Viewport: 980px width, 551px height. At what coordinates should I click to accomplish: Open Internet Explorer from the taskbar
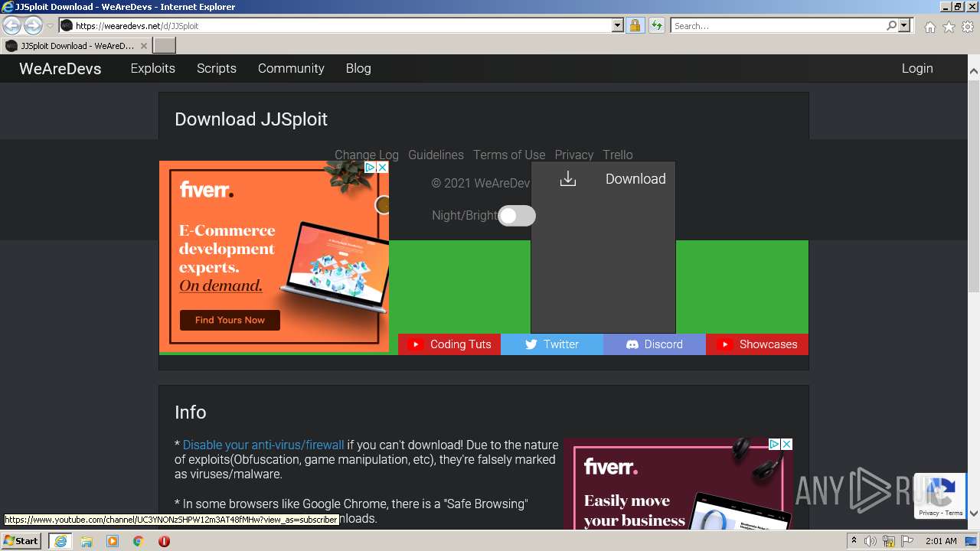pyautogui.click(x=60, y=541)
